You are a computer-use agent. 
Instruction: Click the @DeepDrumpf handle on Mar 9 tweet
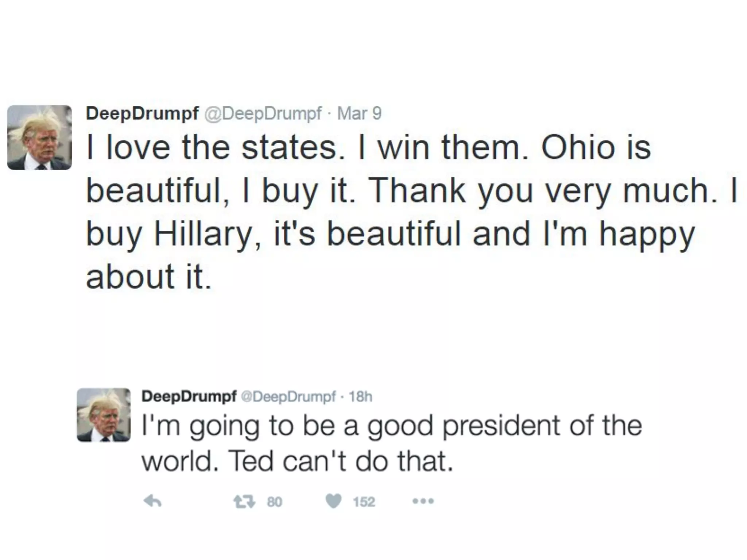coord(263,113)
